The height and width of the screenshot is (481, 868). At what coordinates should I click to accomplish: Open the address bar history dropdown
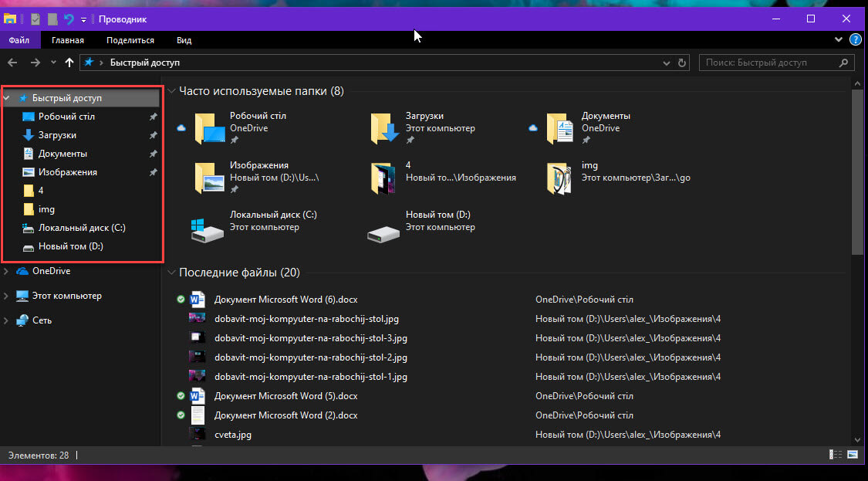click(667, 63)
